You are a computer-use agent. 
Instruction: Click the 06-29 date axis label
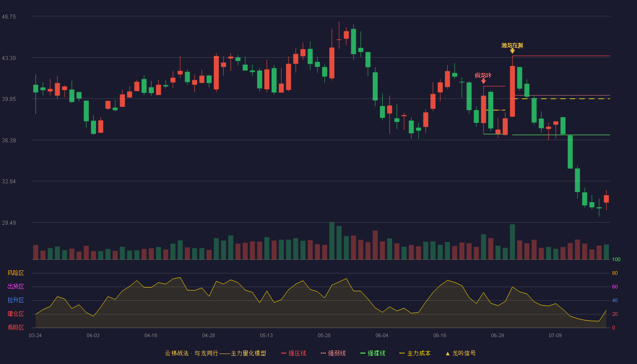point(497,335)
